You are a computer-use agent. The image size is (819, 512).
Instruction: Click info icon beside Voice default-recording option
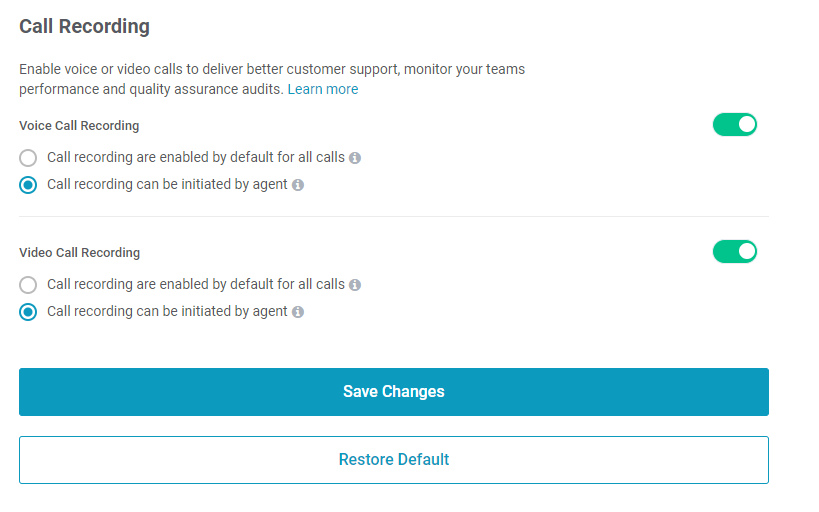(x=355, y=158)
